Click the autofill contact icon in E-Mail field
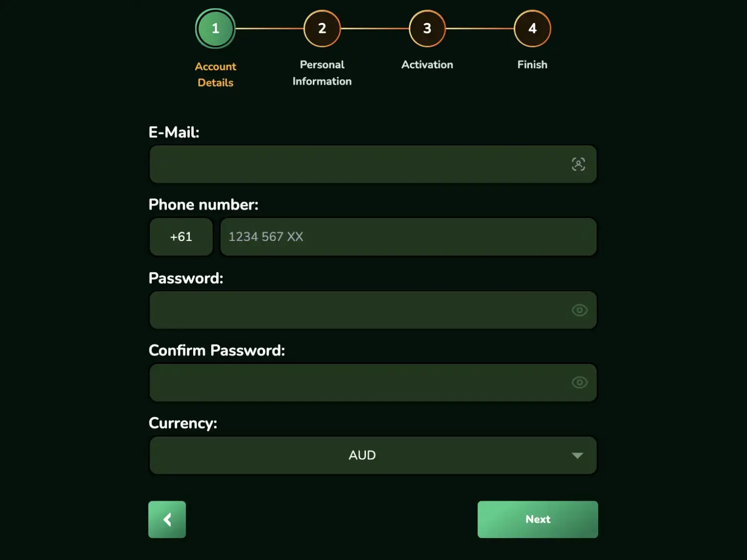The width and height of the screenshot is (747, 560). (578, 164)
